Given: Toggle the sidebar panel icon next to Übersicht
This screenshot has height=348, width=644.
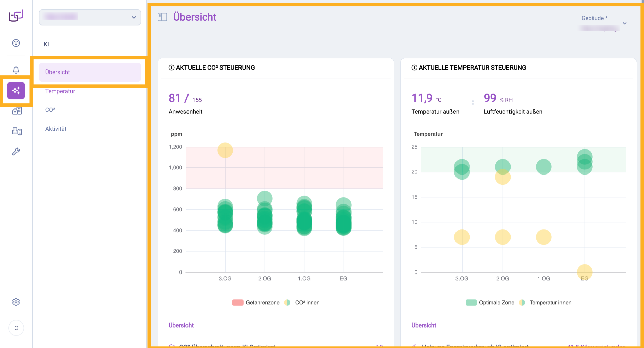Looking at the screenshot, I should coord(162,17).
